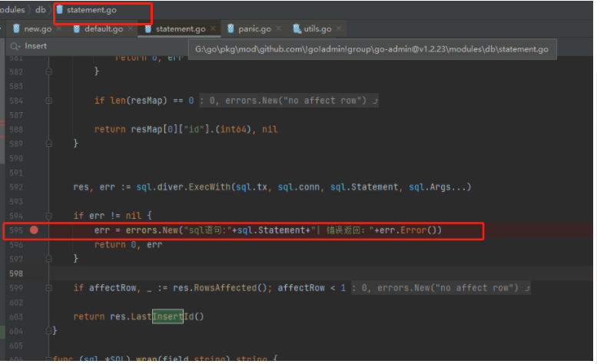
Task: Click the diver field on line 592
Action: point(171,187)
